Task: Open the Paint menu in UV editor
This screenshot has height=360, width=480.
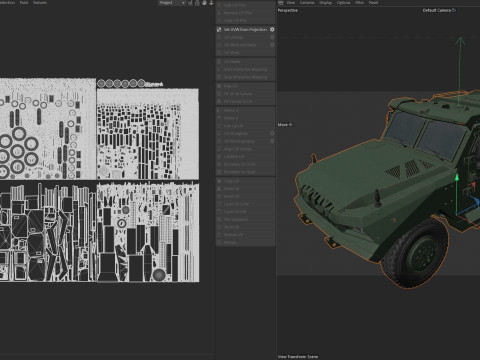Action: click(24, 3)
